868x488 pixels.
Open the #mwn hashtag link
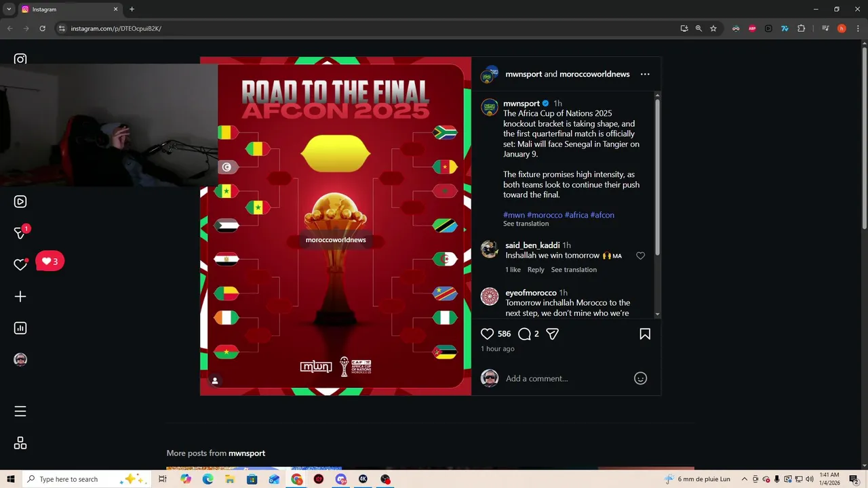click(514, 215)
